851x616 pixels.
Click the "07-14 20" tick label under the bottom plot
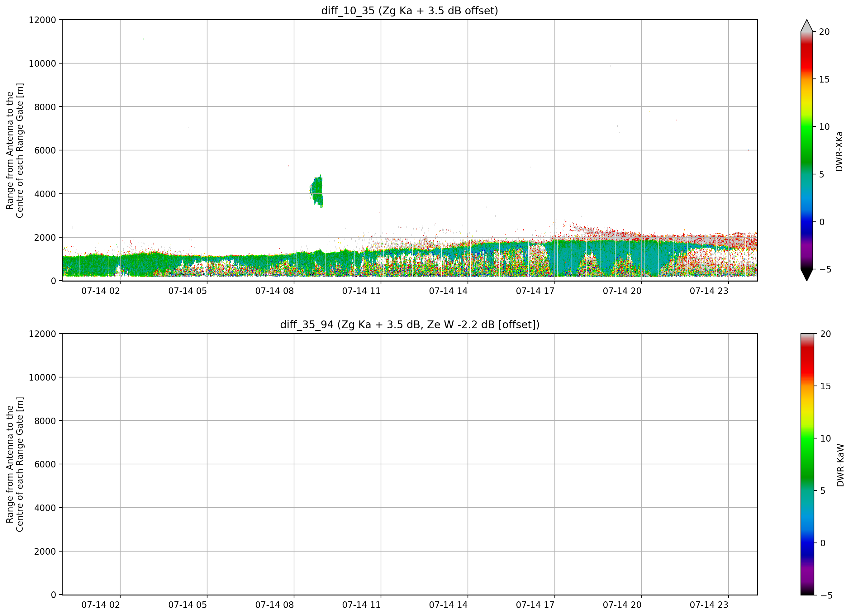pyautogui.click(x=622, y=605)
